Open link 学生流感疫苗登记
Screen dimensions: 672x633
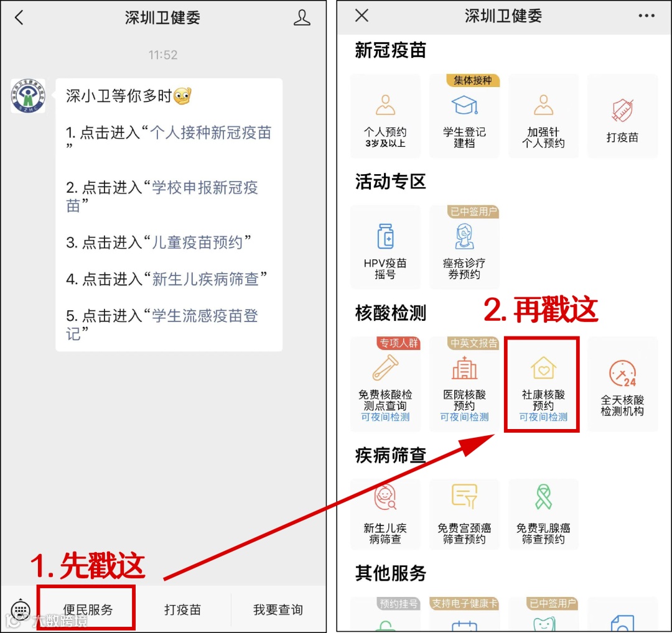pos(205,316)
